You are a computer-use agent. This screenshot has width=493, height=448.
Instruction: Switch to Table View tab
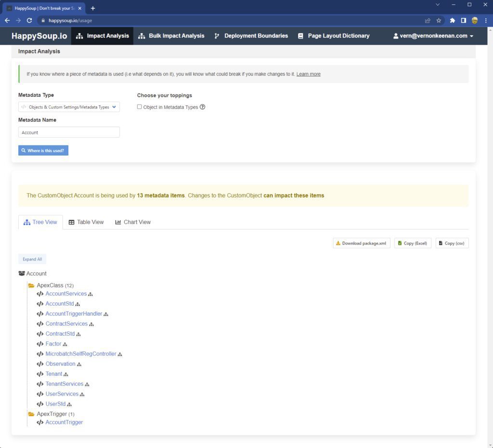pyautogui.click(x=86, y=222)
